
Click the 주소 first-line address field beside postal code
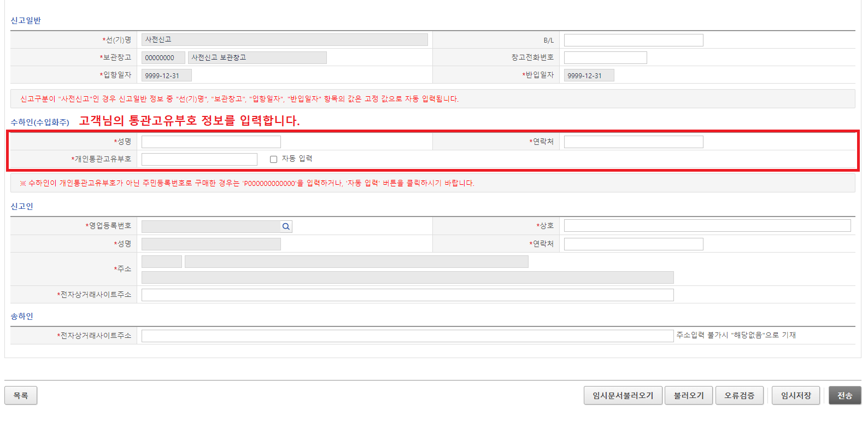click(356, 261)
